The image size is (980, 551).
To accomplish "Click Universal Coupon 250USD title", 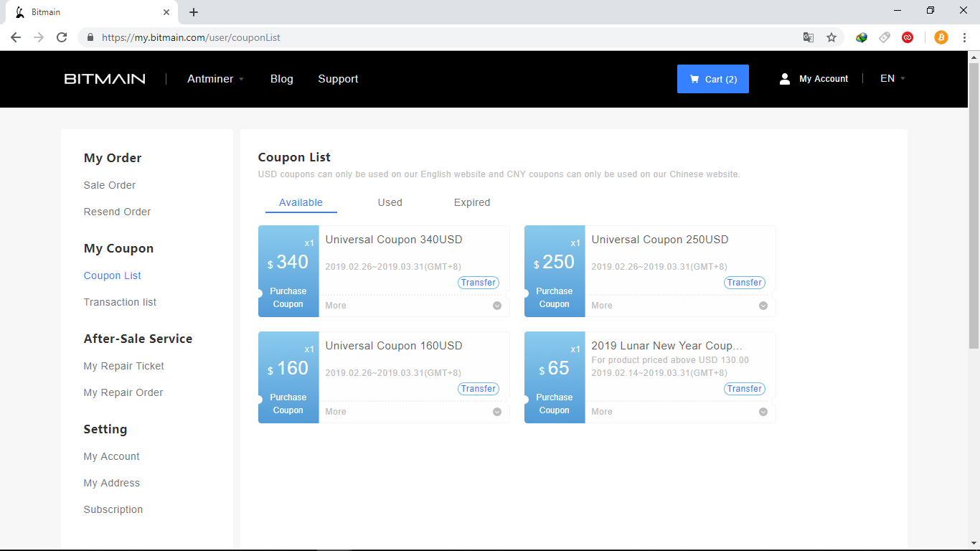I will 660,240.
